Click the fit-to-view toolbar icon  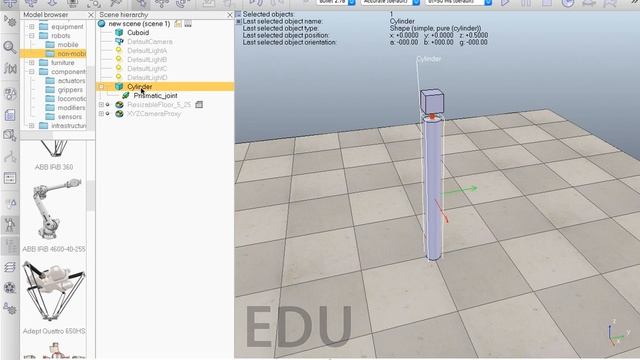[x=94, y=3]
